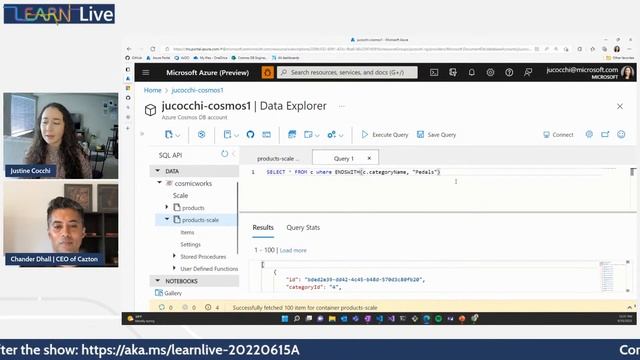This screenshot has width=640, height=360.
Task: Expand User Defined Functions node
Action: 174,269
